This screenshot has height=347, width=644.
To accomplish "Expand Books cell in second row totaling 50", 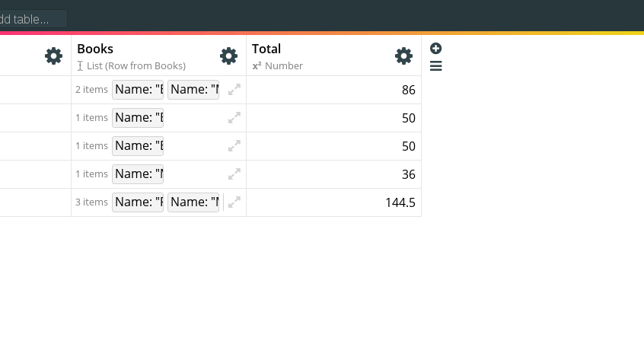I will click(x=234, y=146).
